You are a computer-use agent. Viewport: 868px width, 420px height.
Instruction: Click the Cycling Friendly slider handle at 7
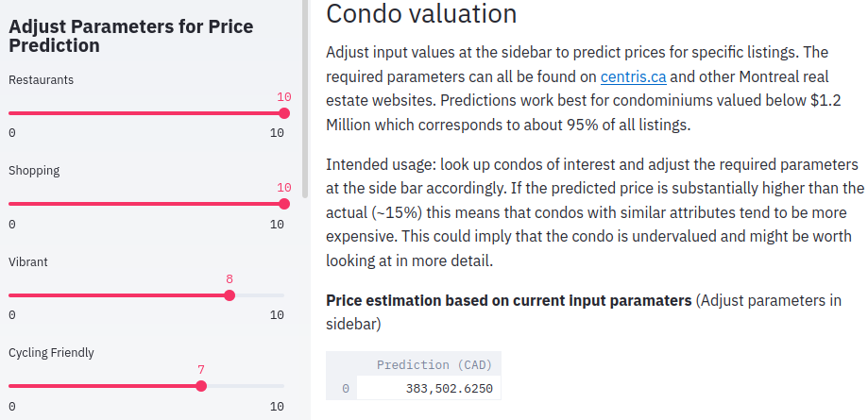coord(201,386)
